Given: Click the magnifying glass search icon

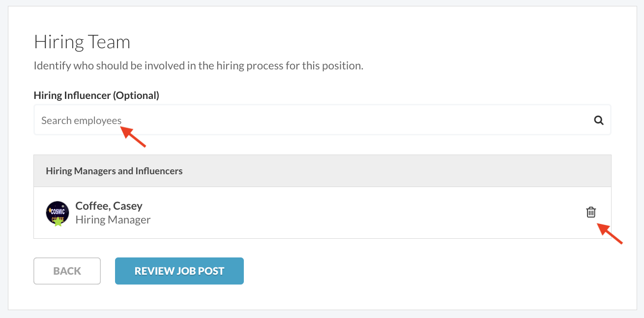Looking at the screenshot, I should pyautogui.click(x=598, y=120).
